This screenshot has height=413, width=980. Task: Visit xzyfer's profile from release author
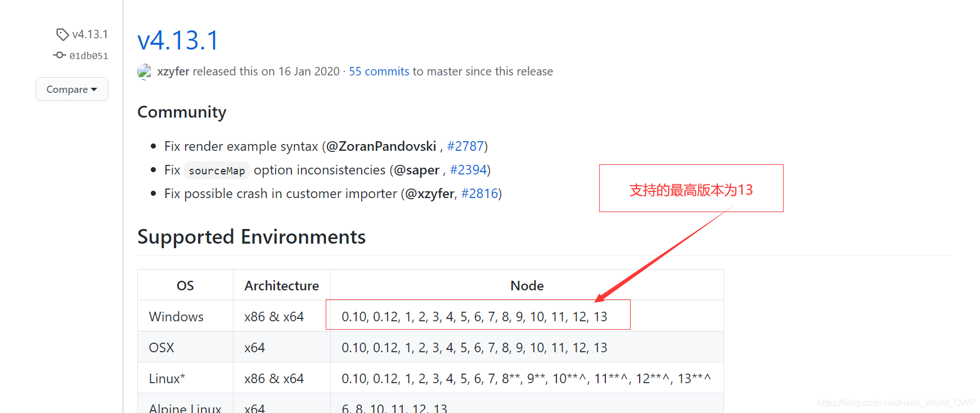tap(173, 71)
